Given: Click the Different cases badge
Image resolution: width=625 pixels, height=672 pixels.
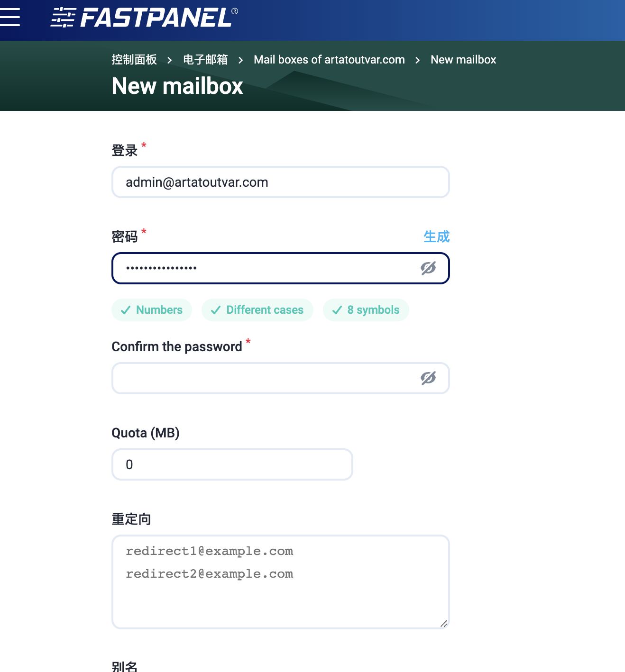Looking at the screenshot, I should tap(257, 309).
